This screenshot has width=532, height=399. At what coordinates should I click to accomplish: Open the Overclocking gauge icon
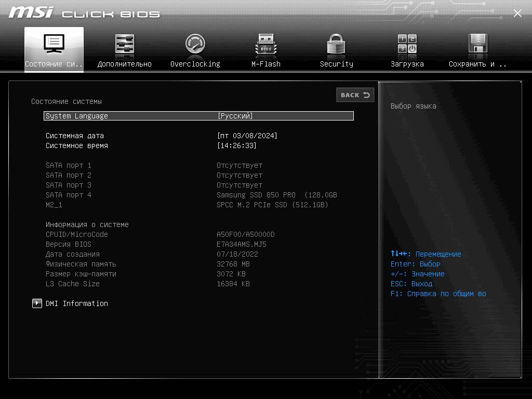point(195,44)
